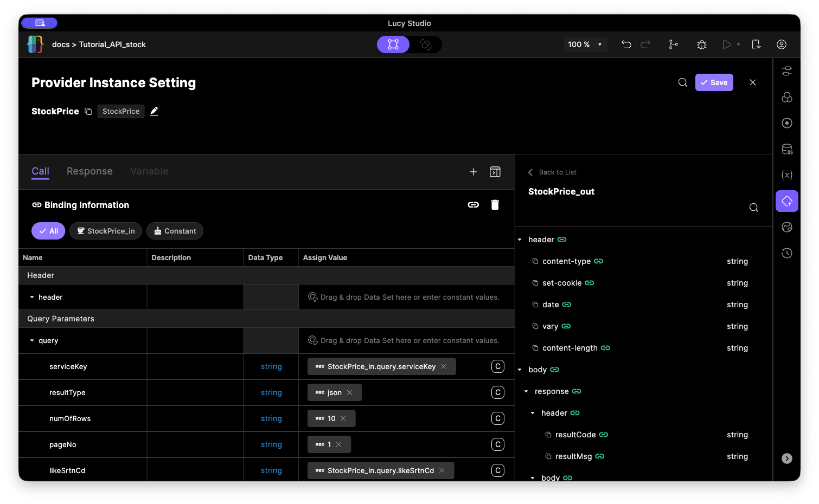Toggle the C constant button for resultType
Viewport: 819px width, 504px height.
(x=498, y=392)
